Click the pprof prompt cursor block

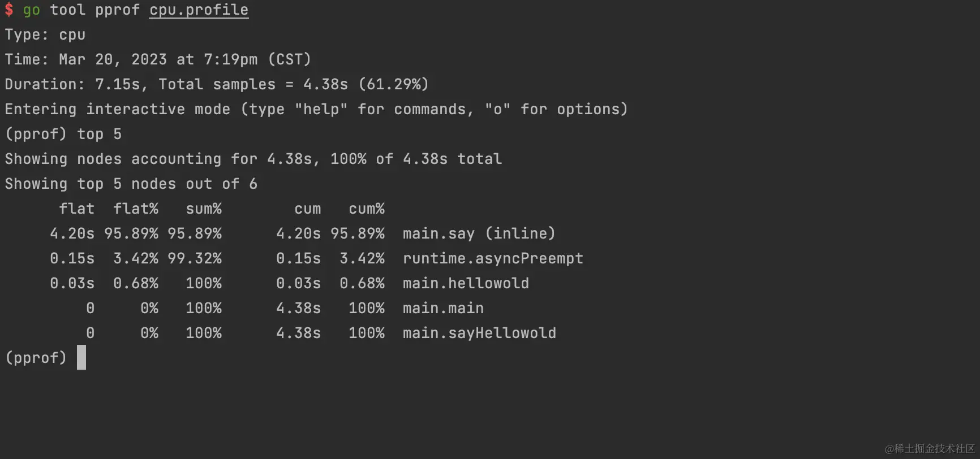coord(81,357)
